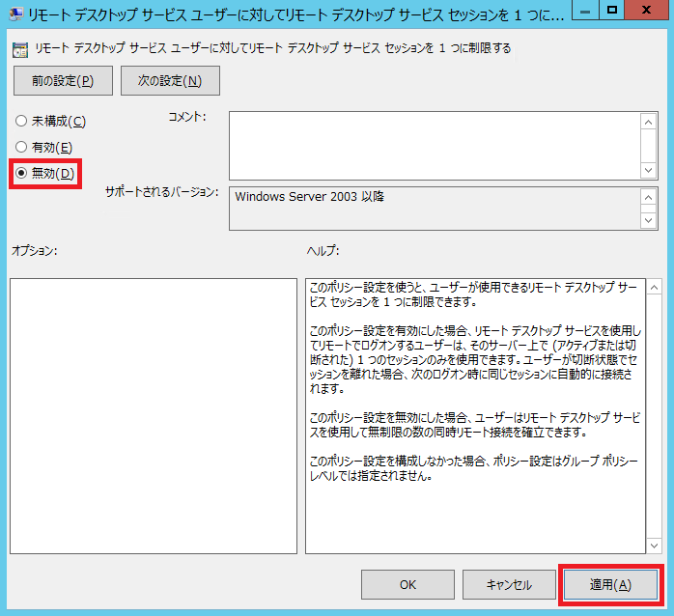
Task: Click the window title bar system icon
Action: click(x=16, y=14)
